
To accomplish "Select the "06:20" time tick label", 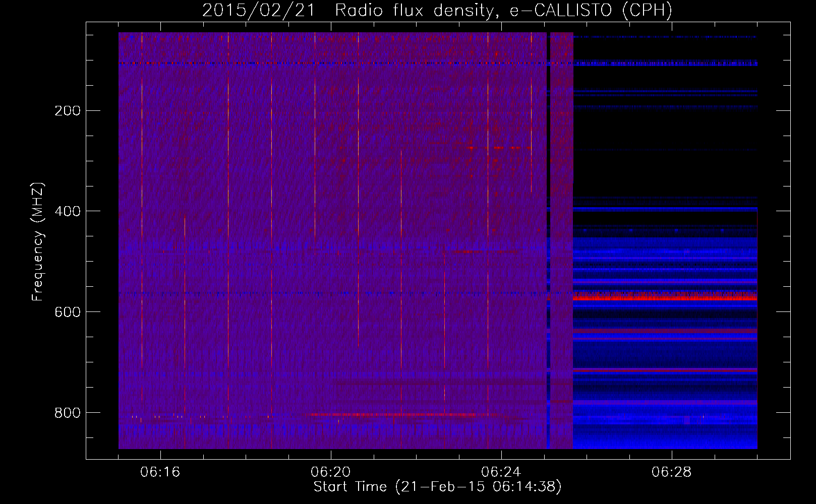I will point(331,472).
